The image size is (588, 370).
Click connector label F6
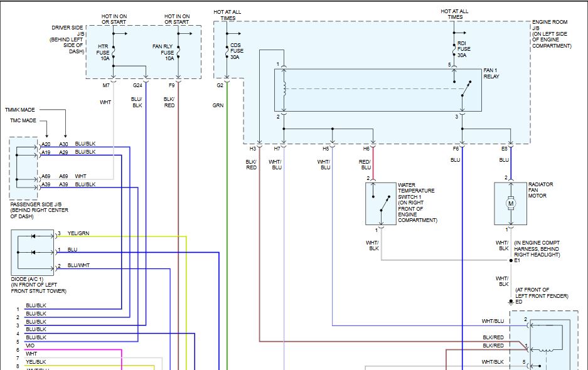[x=456, y=149]
